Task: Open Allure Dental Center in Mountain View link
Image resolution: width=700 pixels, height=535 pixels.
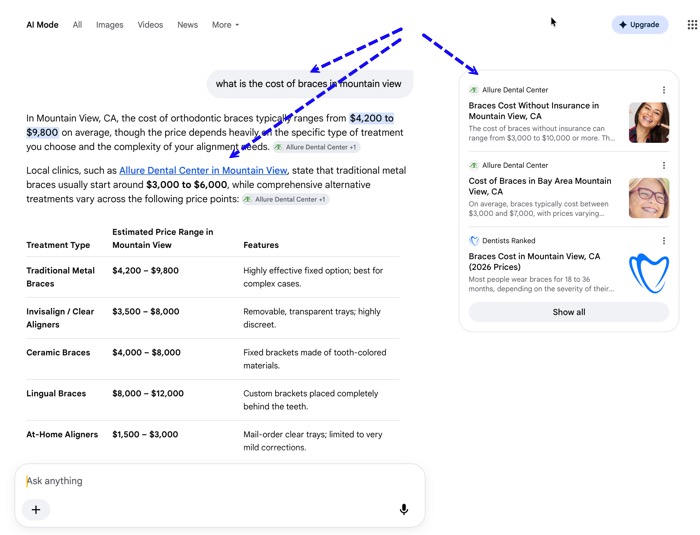Action: pyautogui.click(x=203, y=170)
